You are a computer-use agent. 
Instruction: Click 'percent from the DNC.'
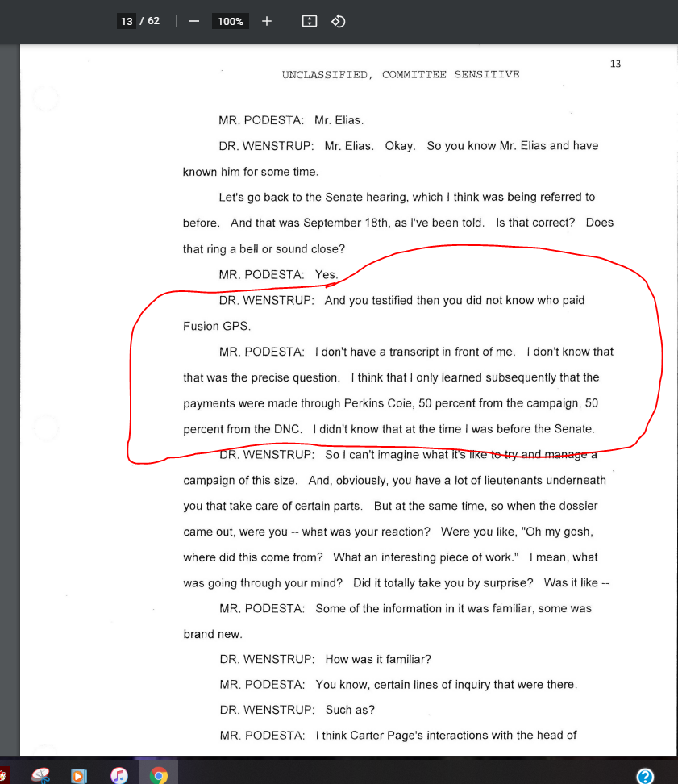click(x=243, y=429)
